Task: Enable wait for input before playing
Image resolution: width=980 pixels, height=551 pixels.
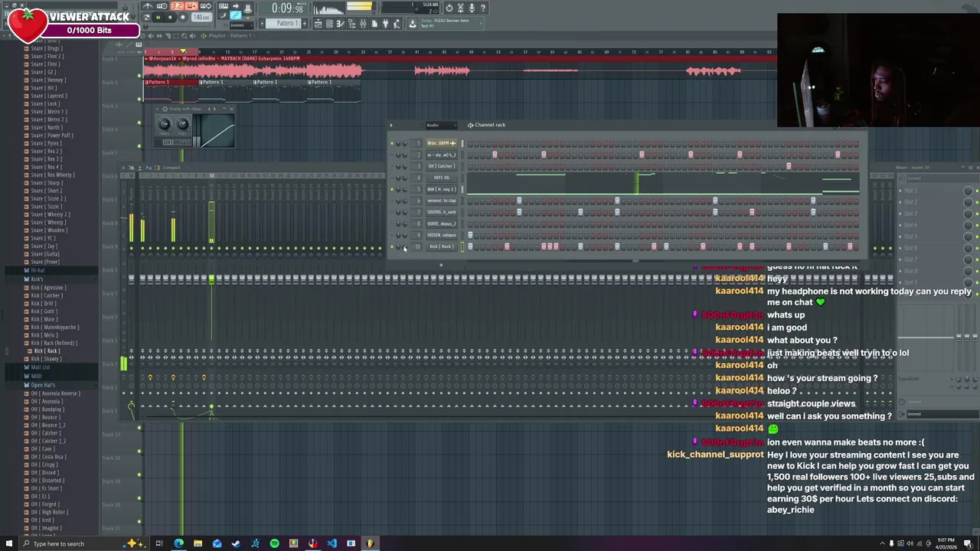Action: point(162,6)
